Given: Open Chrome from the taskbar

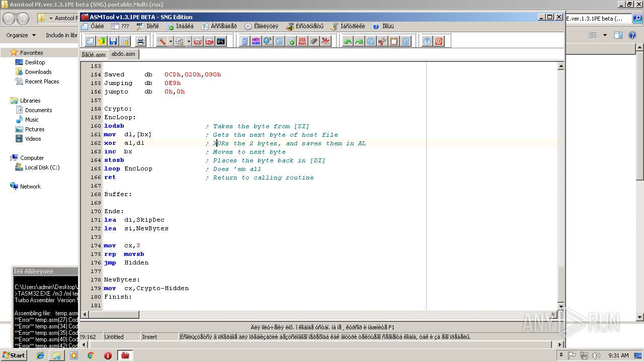Looking at the screenshot, I should point(91,355).
